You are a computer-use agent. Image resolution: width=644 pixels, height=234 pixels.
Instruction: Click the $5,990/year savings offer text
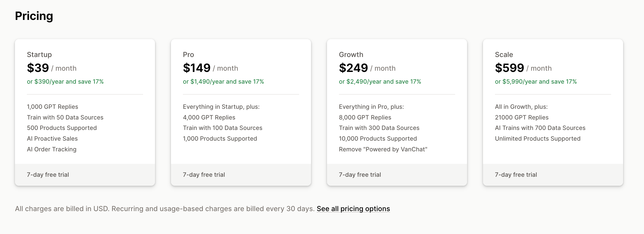click(536, 81)
